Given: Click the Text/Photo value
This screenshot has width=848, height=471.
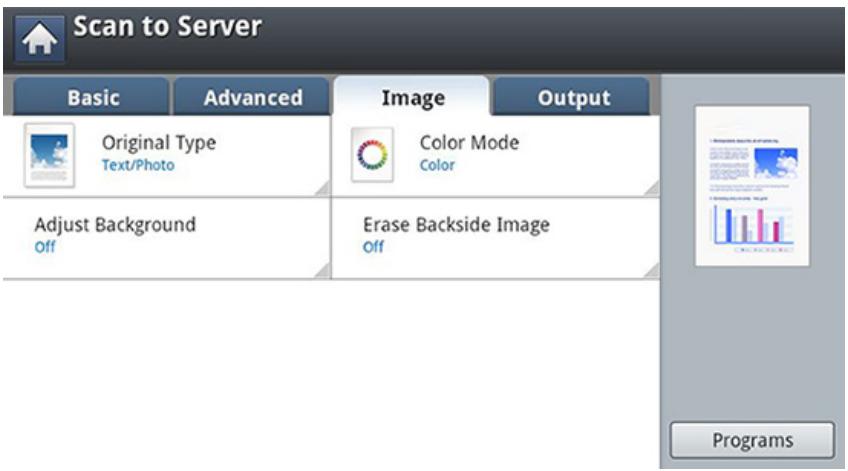Looking at the screenshot, I should pos(138,165).
